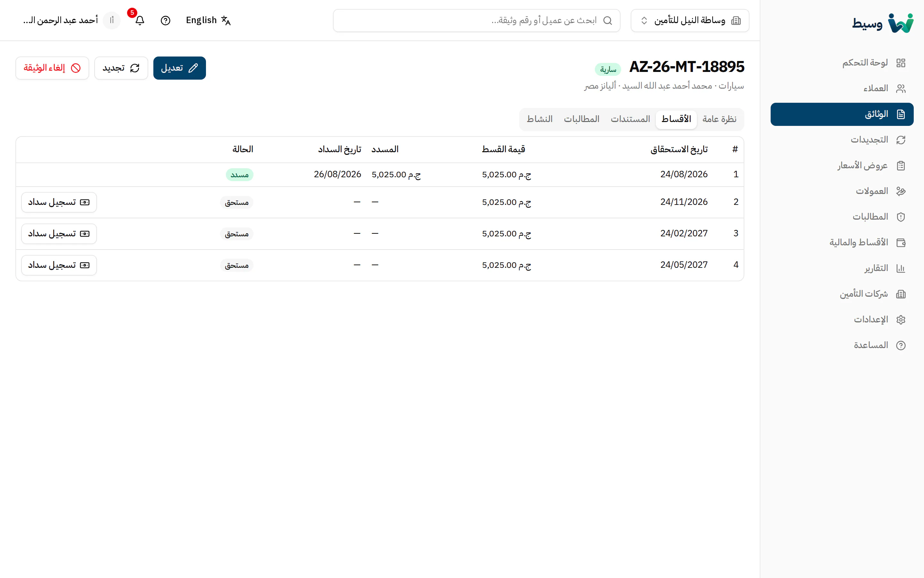Click الحالة column header
The height and width of the screenshot is (578, 924).
tap(243, 149)
